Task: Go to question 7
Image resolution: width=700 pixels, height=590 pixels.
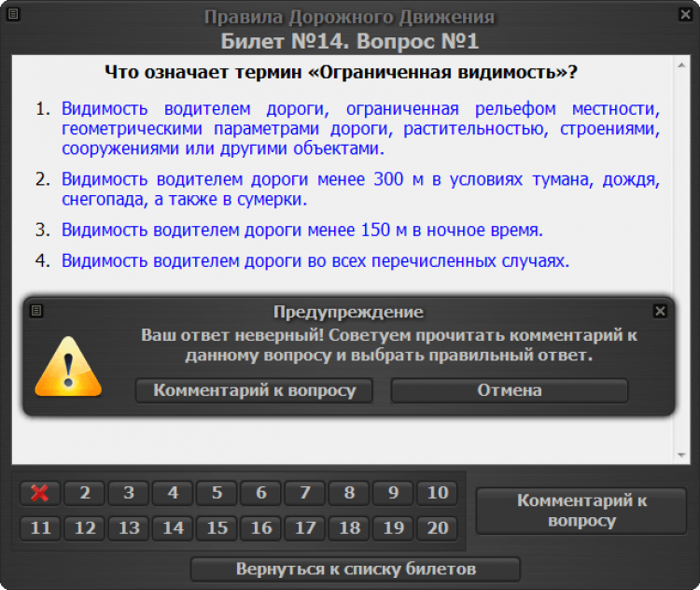Action: 305,493
